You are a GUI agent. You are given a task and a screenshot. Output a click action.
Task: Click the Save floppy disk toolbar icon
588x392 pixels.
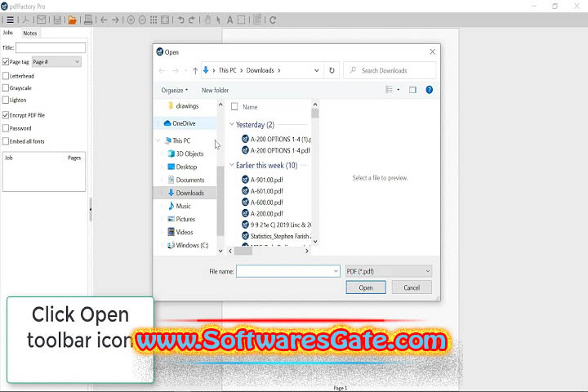coord(57,20)
